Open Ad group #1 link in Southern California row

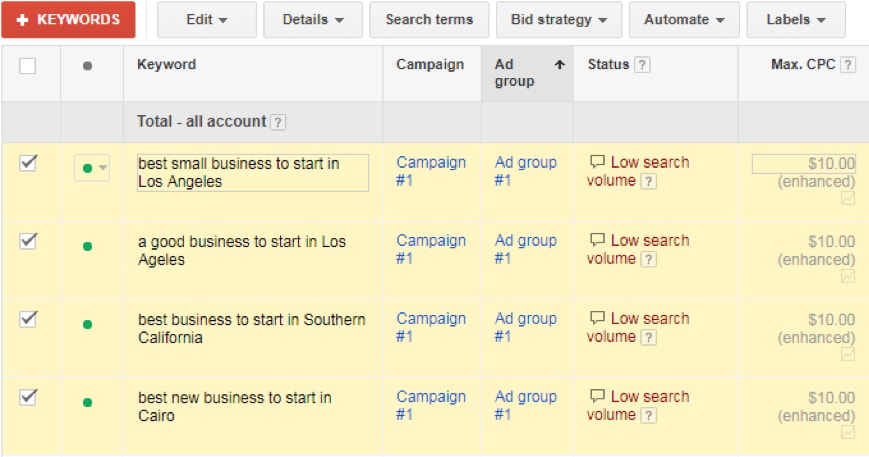(525, 327)
